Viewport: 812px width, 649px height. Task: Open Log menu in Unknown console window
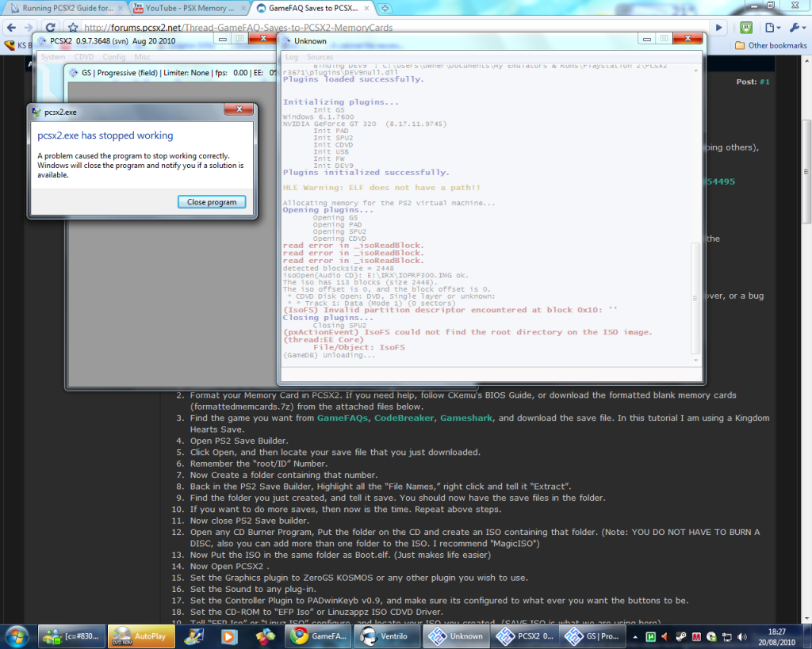tap(292, 57)
